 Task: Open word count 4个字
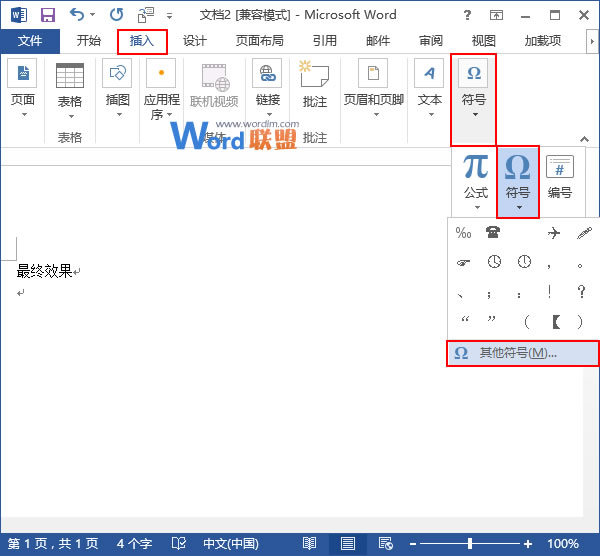click(x=134, y=543)
